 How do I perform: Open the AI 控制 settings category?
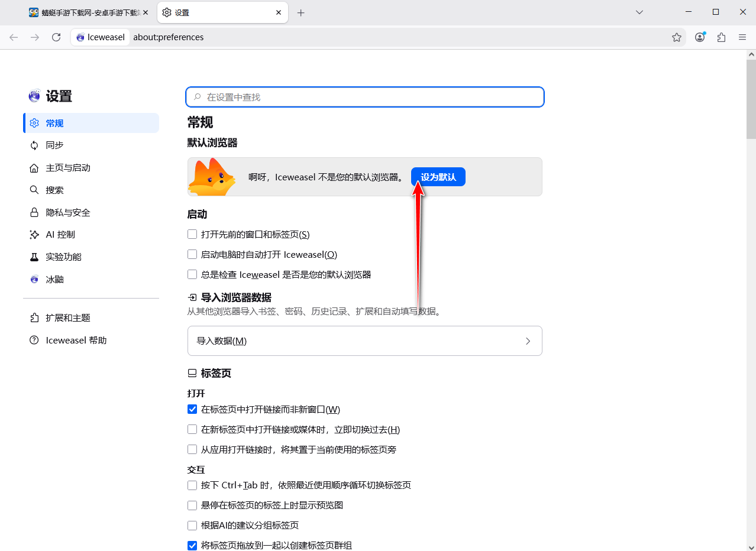(91, 234)
